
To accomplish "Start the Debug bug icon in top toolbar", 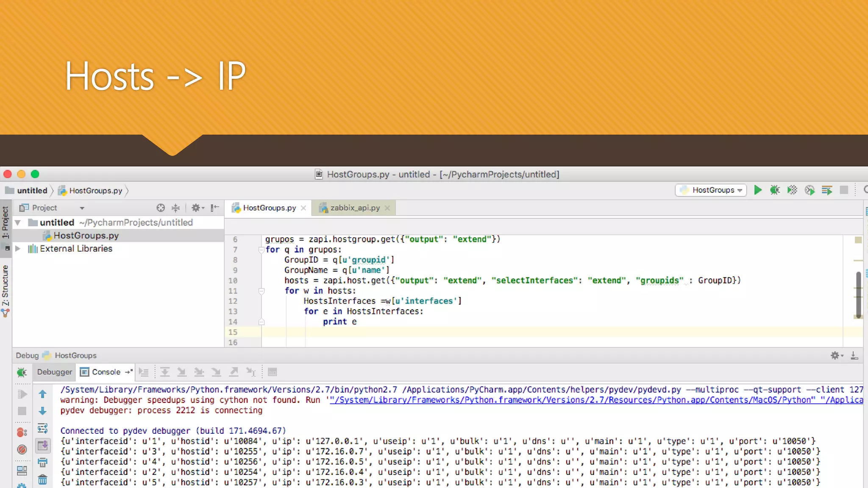I will coord(775,190).
